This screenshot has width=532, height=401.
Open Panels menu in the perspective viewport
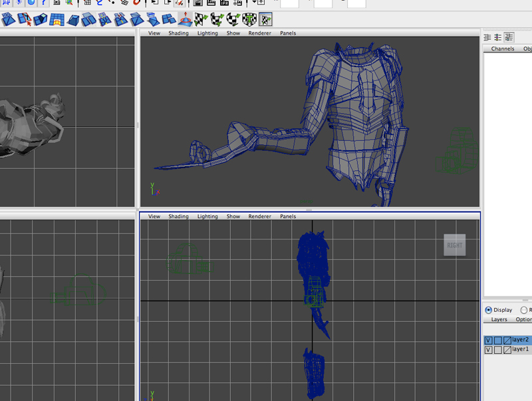click(288, 33)
